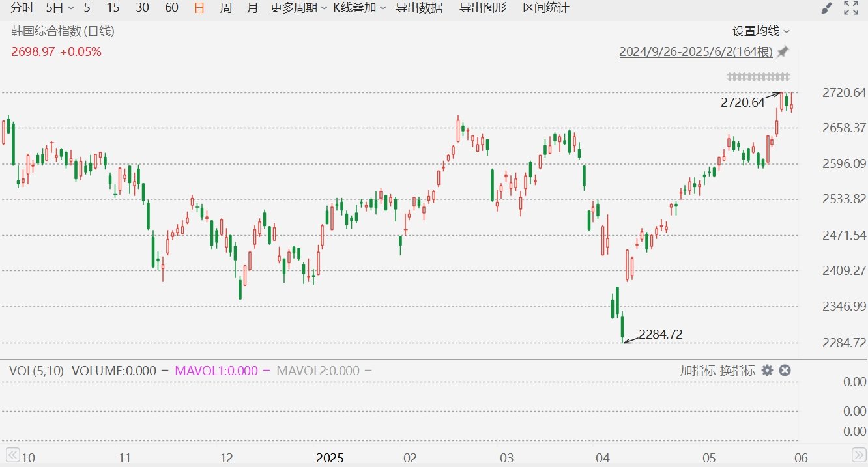
Task: Click the 12 month marker on timeline
Action: coord(226,458)
